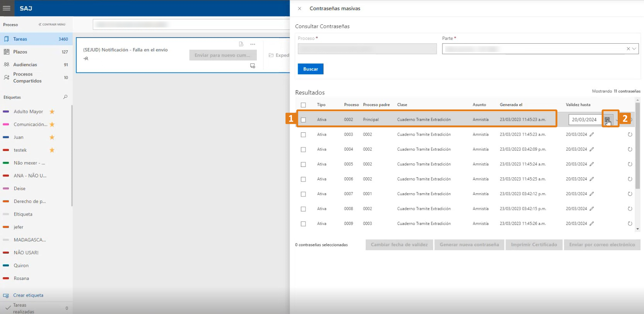The image size is (644, 314).
Task: Open calendar picker for 20/03/2024 date field
Action: click(607, 120)
